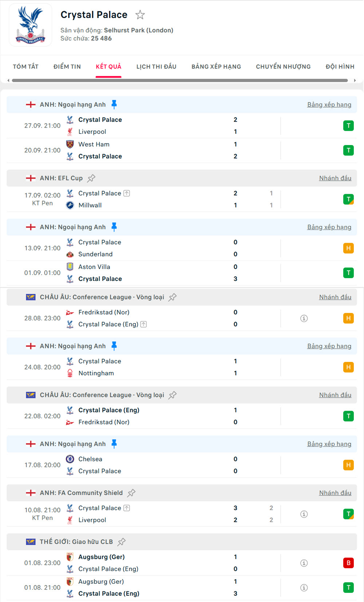
Task: Show info for Community Shield Liverpool match
Action: tap(304, 514)
